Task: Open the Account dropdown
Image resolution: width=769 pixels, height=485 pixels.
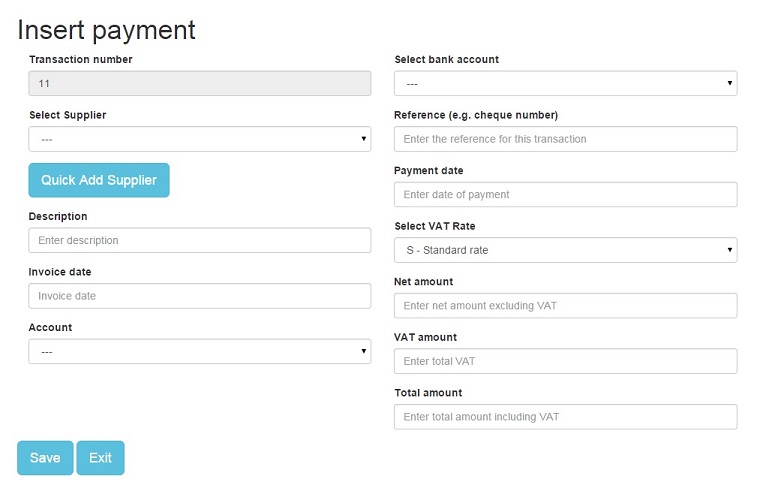Action: click(x=200, y=351)
